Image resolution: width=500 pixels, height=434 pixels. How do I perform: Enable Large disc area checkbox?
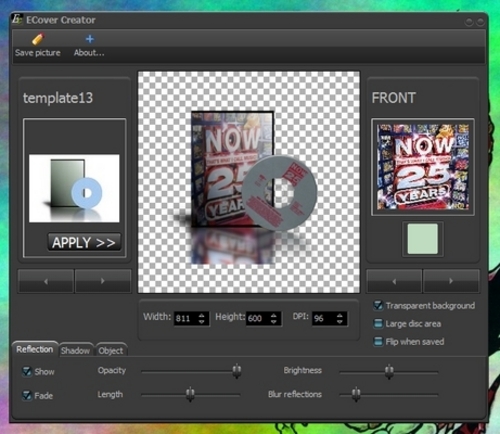point(378,324)
